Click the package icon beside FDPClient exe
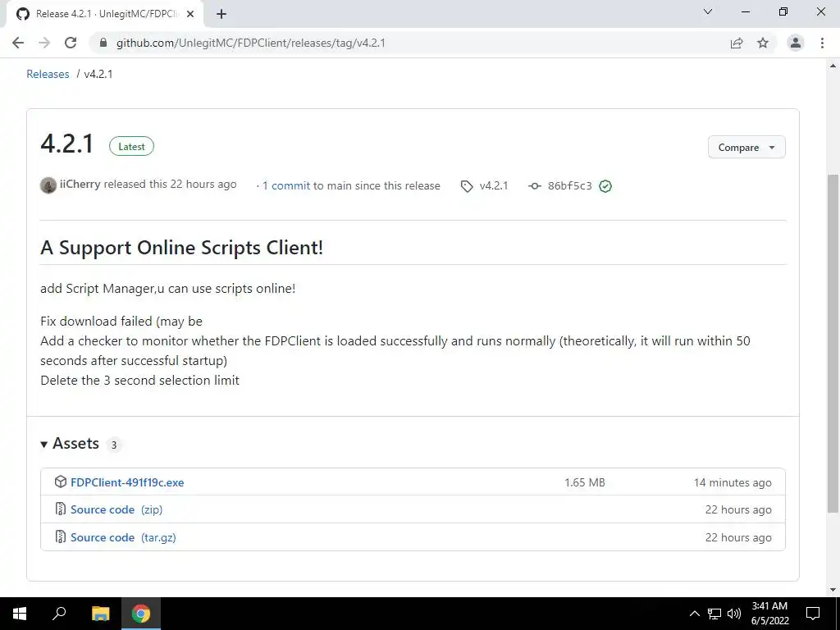Image resolution: width=840 pixels, height=630 pixels. pyautogui.click(x=61, y=482)
